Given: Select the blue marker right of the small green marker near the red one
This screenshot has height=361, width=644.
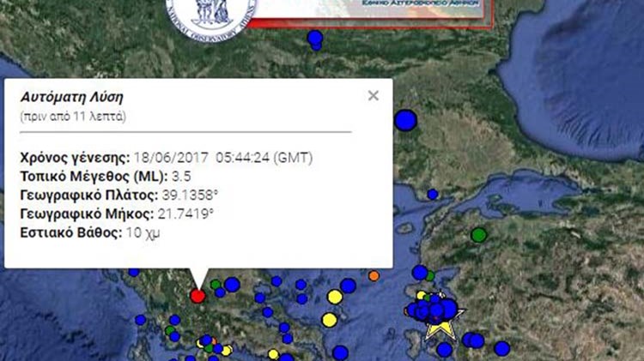Looking at the screenshot, I should [x=232, y=285].
